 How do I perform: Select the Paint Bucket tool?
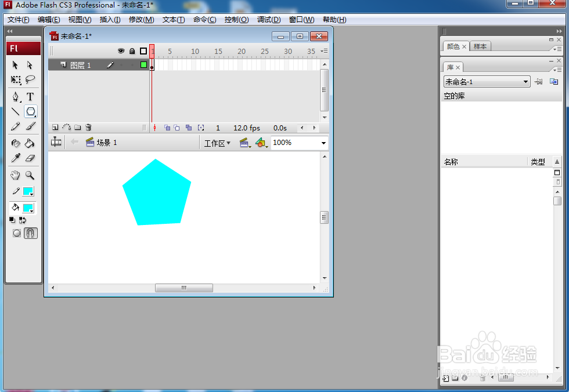30,143
